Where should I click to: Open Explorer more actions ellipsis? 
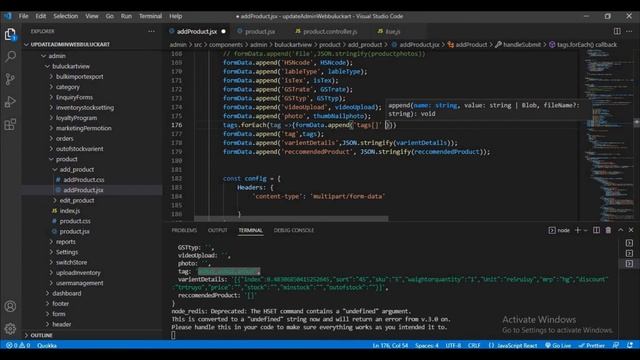pyautogui.click(x=151, y=31)
